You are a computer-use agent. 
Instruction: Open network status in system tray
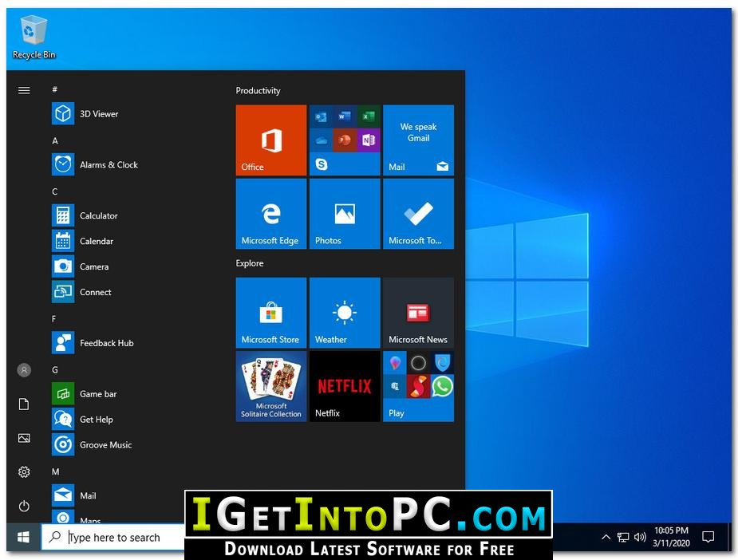(622, 537)
